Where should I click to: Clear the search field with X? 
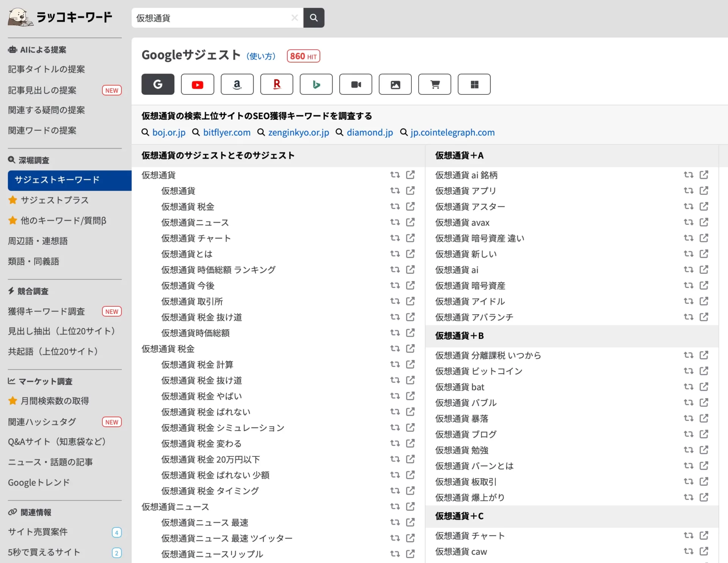click(295, 18)
